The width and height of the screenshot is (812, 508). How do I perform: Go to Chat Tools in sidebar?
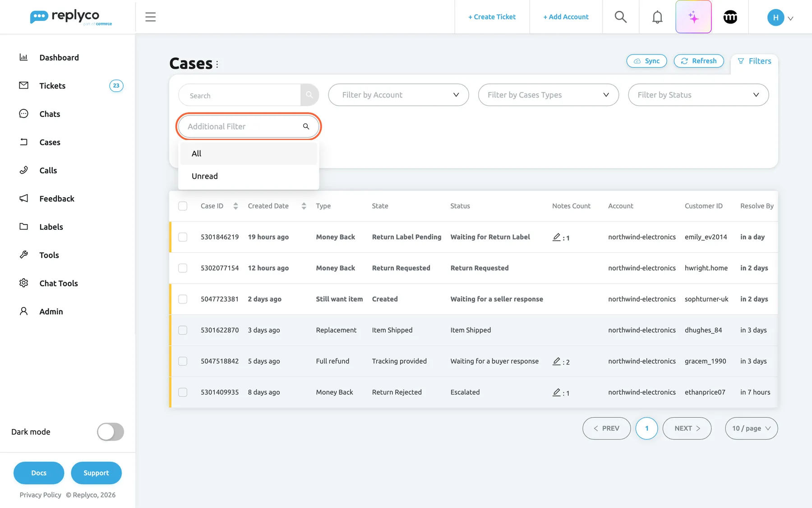[x=59, y=284]
